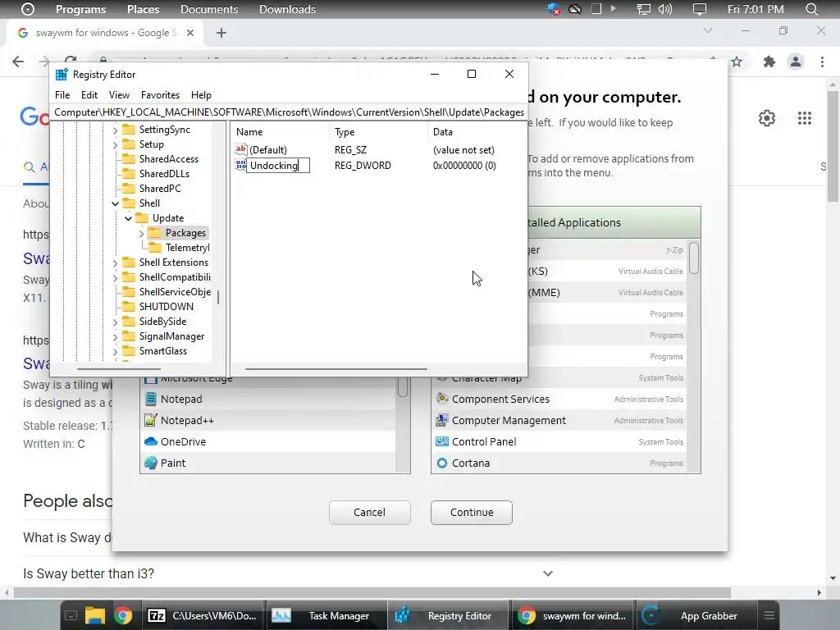
Task: Open Chrome three-dot menu
Action: pyautogui.click(x=822, y=62)
